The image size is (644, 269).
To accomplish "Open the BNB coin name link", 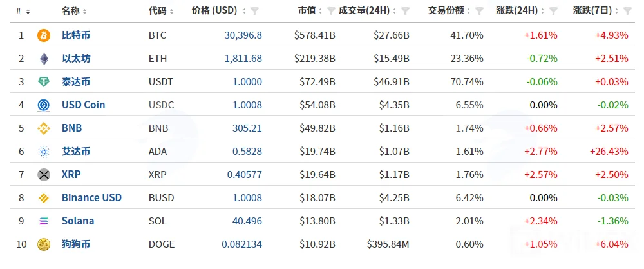I will tap(72, 128).
